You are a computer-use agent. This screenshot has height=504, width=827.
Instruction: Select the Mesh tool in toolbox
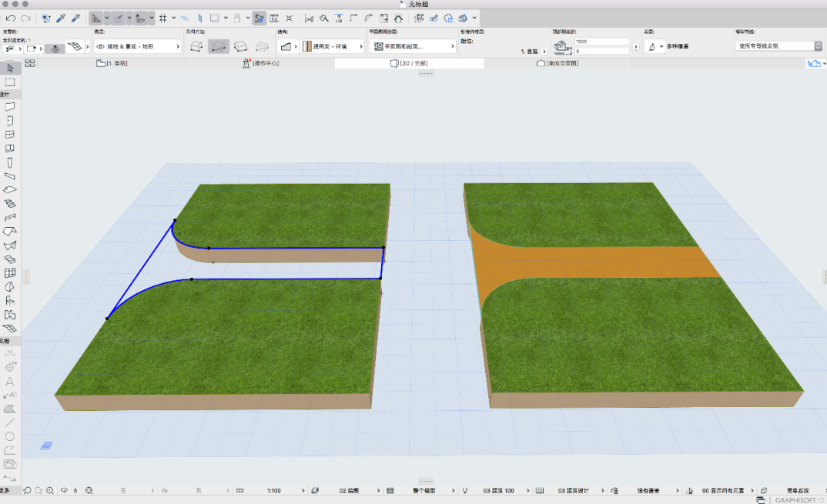10,329
